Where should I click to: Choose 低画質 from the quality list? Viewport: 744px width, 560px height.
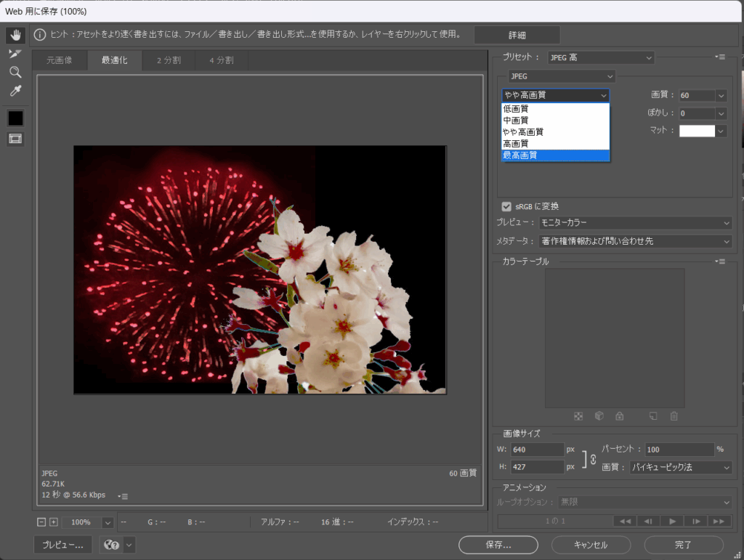555,109
